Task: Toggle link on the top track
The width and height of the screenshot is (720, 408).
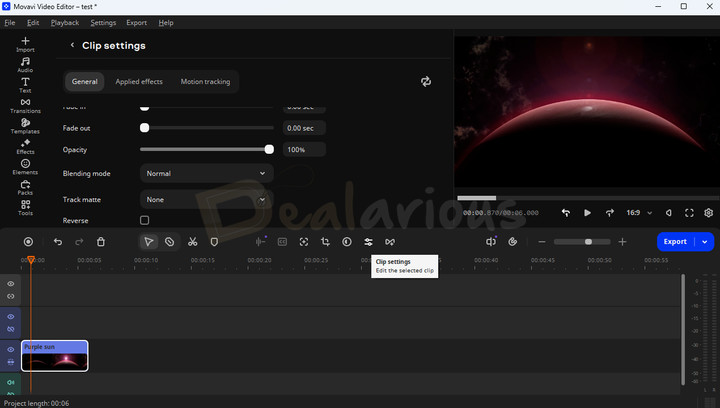Action: (11, 296)
